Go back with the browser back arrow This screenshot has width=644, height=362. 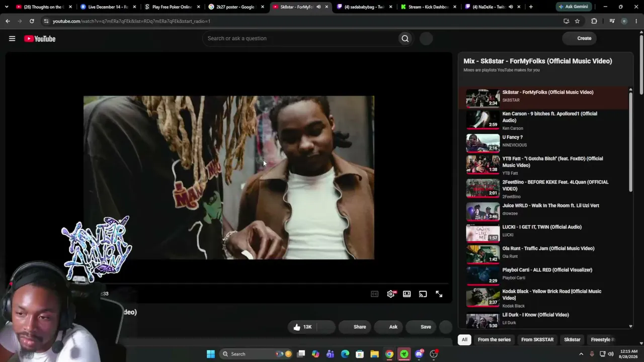coord(8,21)
